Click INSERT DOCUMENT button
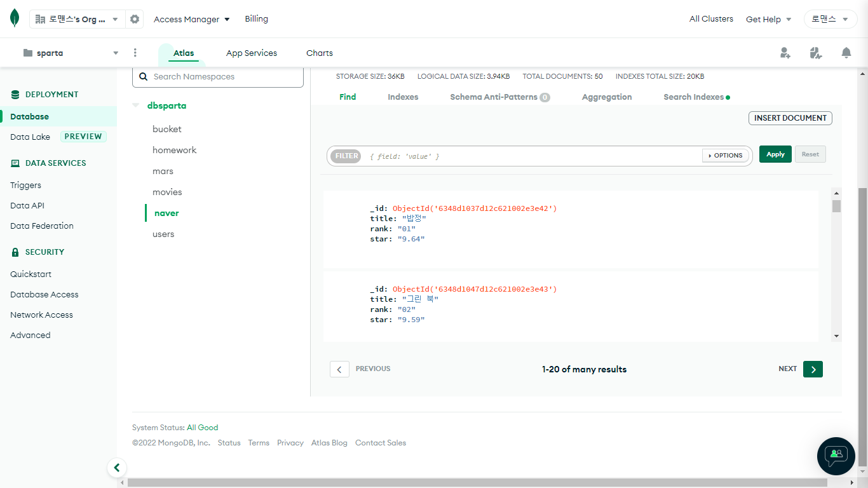The image size is (868, 488). 790,118
